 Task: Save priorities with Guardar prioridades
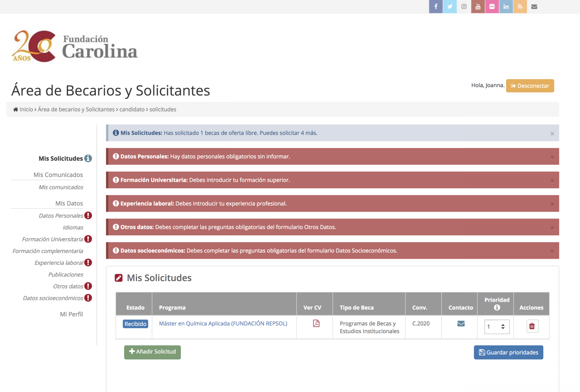(x=508, y=352)
